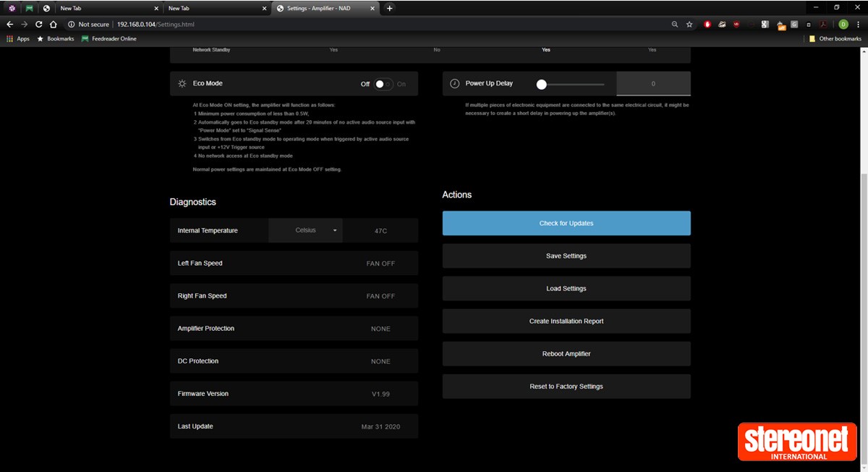Open the Apps grid shortcut

18,38
